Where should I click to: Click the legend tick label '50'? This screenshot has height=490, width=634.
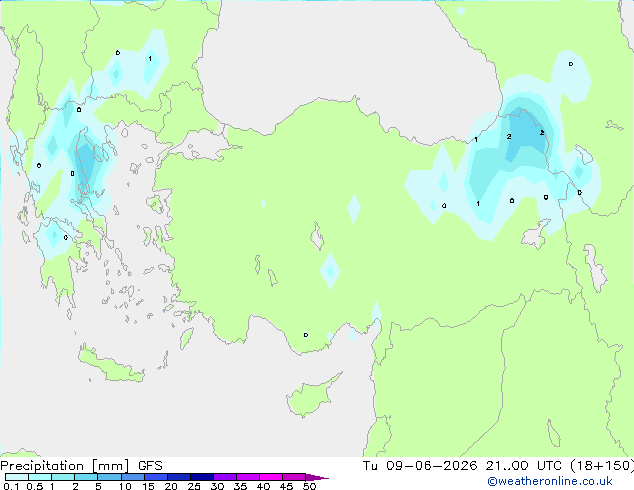309,486
